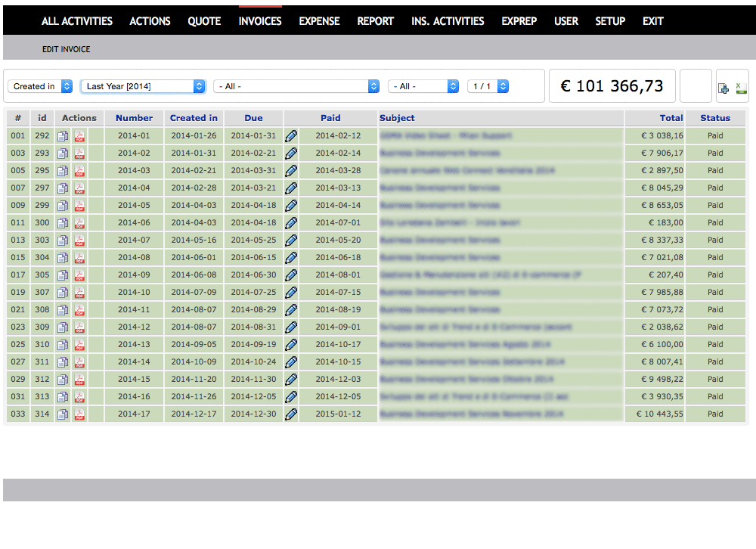Open the PDF of invoice 2014-05
Screen dimensions: 756x549
tap(79, 206)
